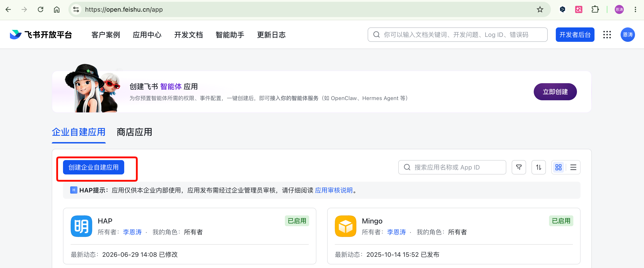644x268 pixels.
Task: Open the dark hexagon browser extension
Action: (563, 9)
